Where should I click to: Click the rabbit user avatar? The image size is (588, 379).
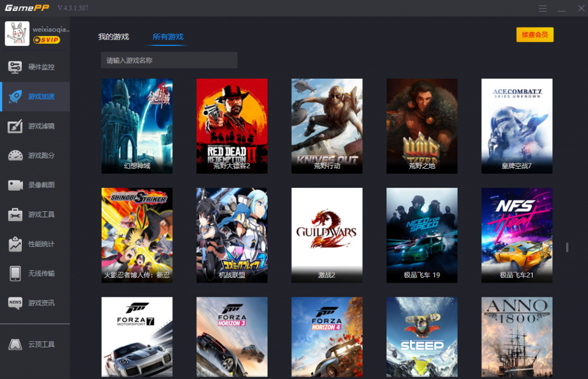17,33
